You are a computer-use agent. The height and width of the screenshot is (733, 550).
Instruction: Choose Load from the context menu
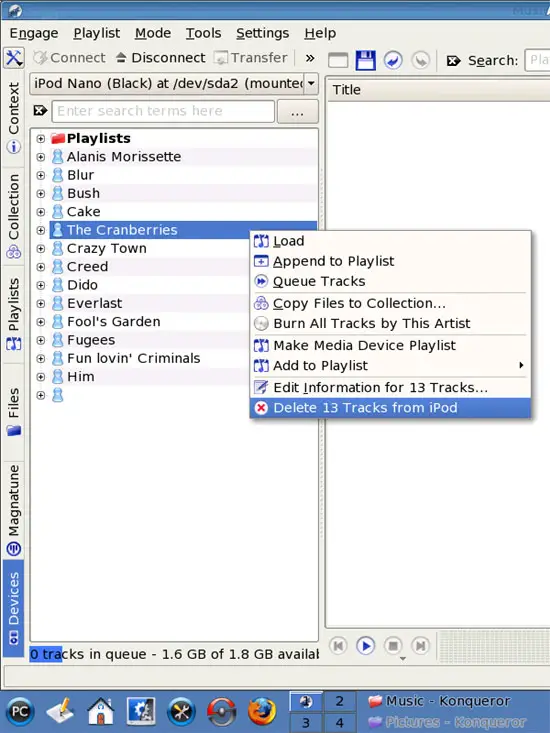(x=391, y=241)
